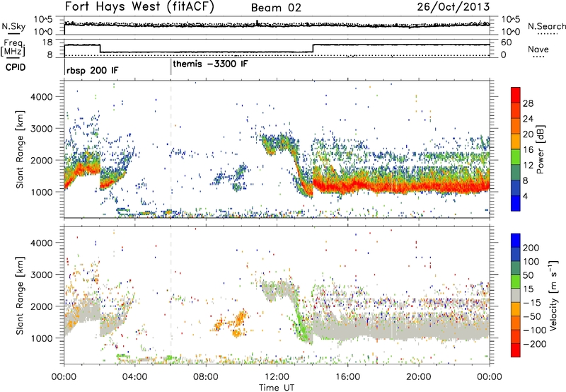Viewport: 566px width, 392px height.
Task: Select the power panel "Slant Range [km]" label
Action: (20, 149)
